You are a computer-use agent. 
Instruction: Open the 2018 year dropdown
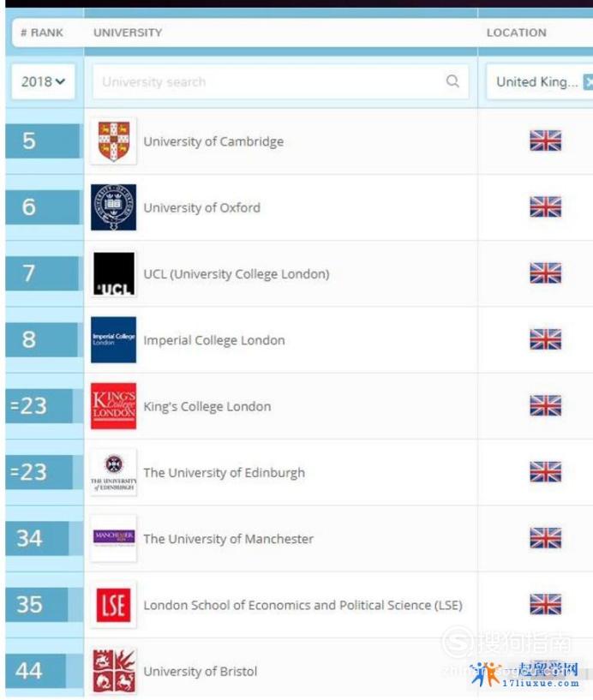pyautogui.click(x=44, y=81)
